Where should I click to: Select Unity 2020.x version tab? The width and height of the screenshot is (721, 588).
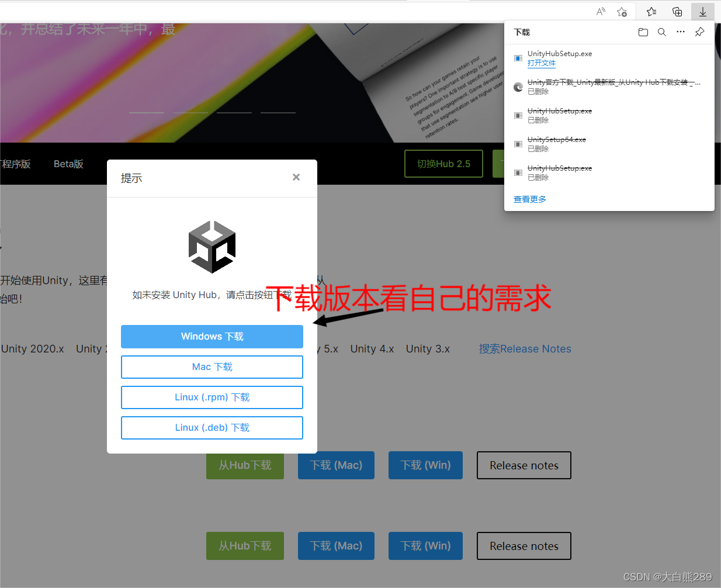[x=33, y=349]
